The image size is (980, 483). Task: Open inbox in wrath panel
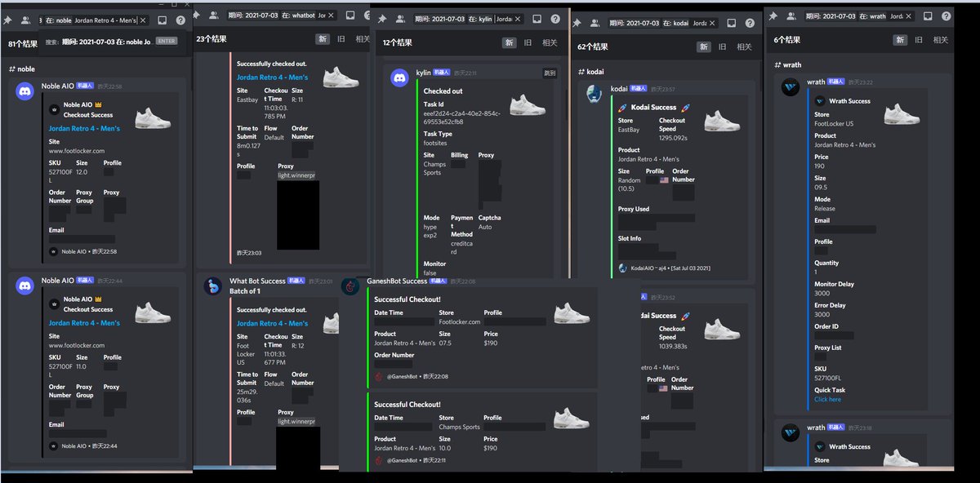(x=927, y=16)
